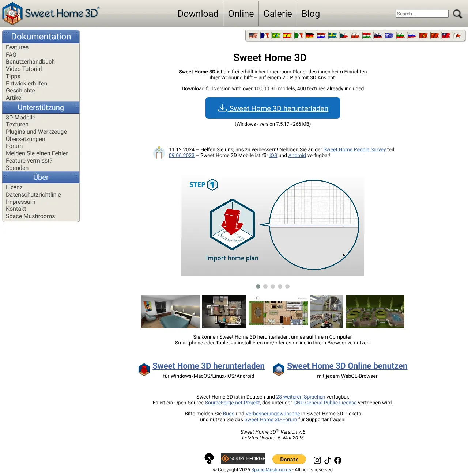
Task: Open the TikTok icon in footer
Action: (x=328, y=460)
